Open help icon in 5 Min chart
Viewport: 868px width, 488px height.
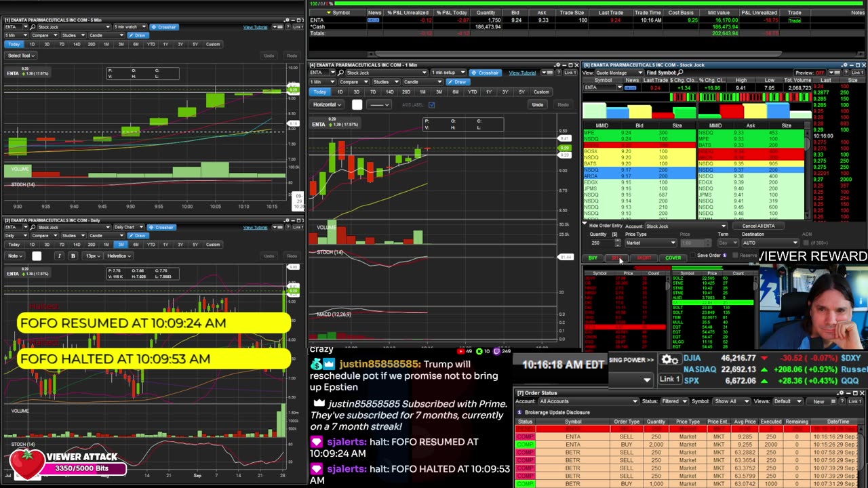coord(288,27)
